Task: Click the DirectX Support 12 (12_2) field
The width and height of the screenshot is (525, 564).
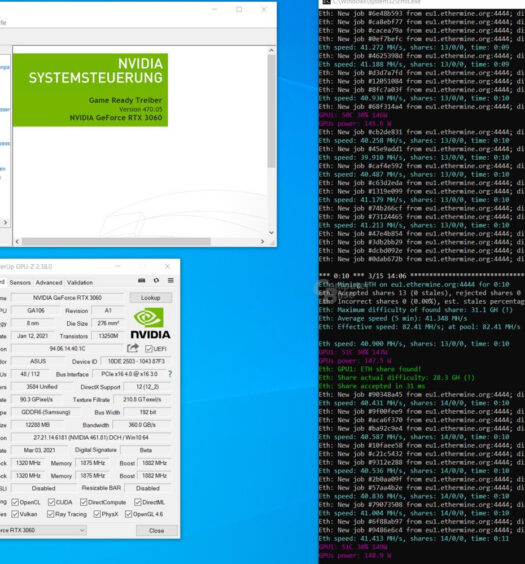Action: tap(147, 387)
